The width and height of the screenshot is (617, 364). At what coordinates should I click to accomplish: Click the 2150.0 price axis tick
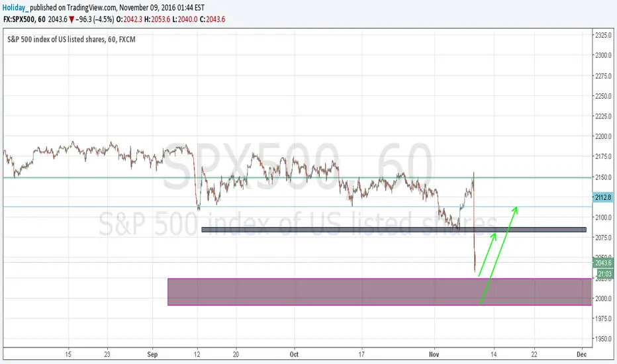click(x=603, y=177)
